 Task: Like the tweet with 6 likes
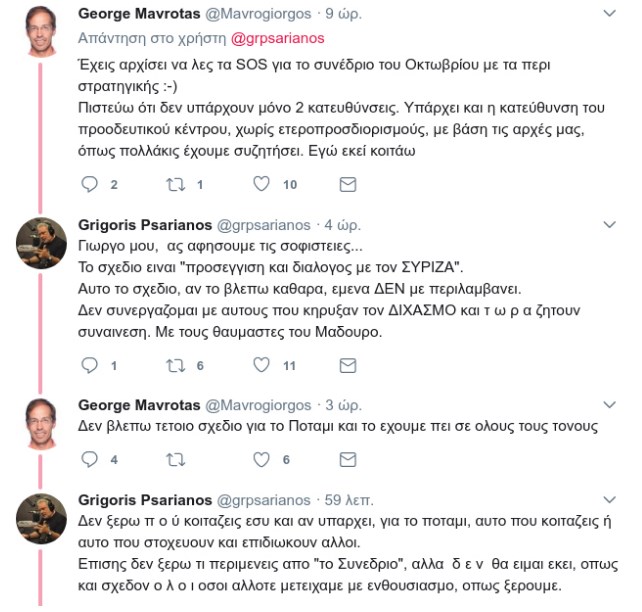click(261, 459)
